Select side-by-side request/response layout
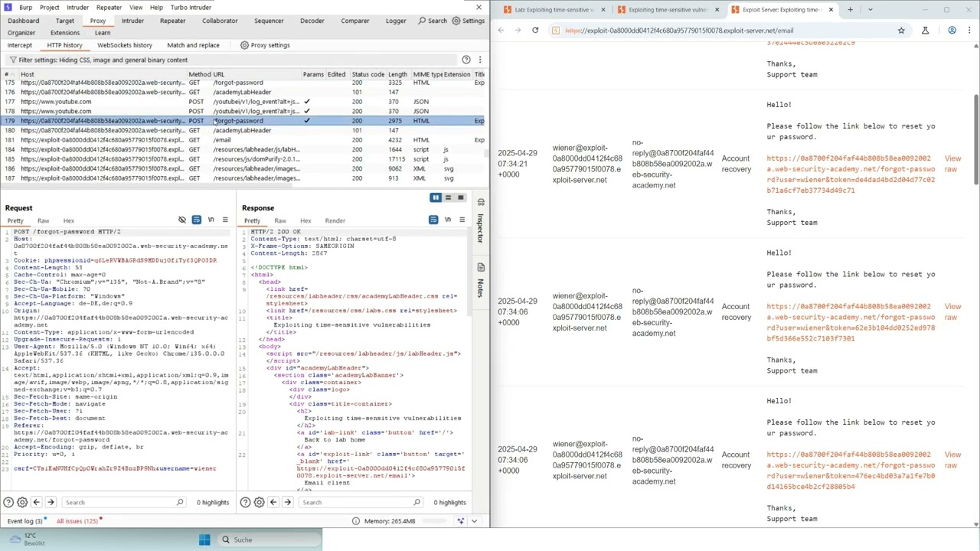The image size is (980, 551). click(436, 198)
